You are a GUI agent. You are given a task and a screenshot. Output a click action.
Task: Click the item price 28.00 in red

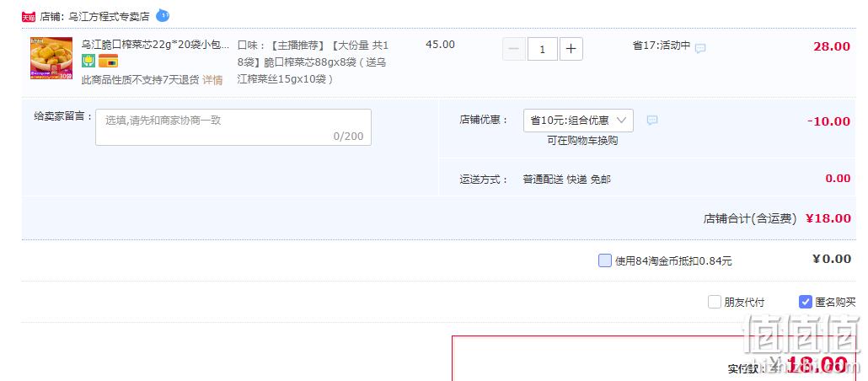(832, 46)
